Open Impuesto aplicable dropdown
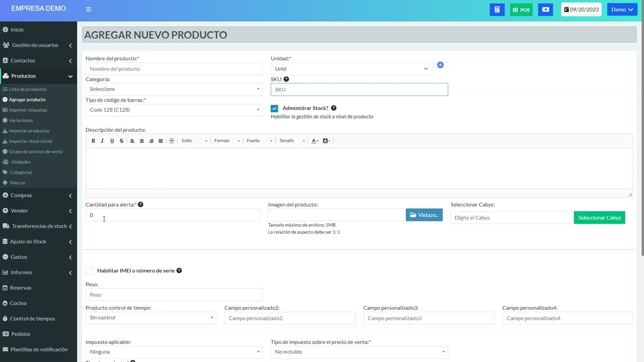 (174, 352)
